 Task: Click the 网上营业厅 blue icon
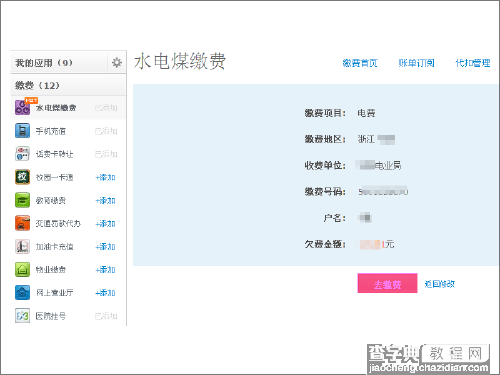(x=22, y=293)
